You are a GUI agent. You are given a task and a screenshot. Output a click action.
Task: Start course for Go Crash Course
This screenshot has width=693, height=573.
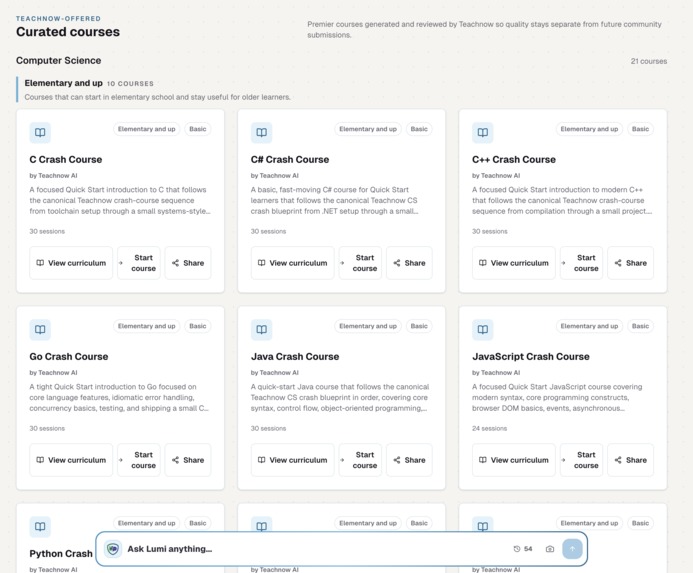tap(139, 460)
